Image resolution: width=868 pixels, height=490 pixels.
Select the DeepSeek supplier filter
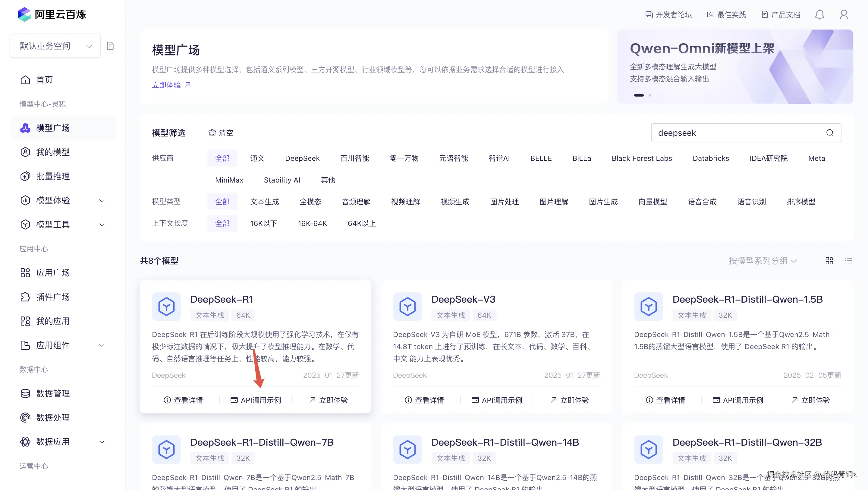[302, 158]
